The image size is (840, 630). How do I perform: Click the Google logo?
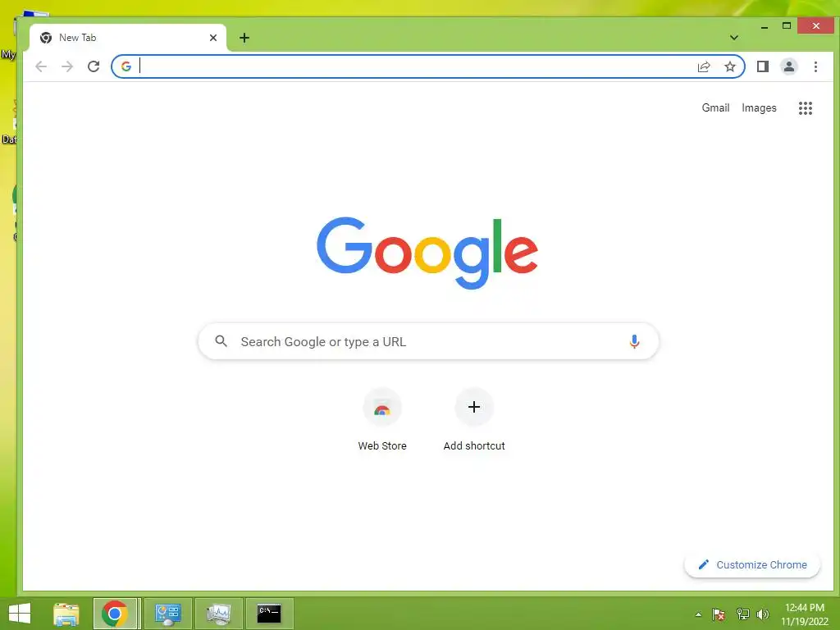point(427,253)
